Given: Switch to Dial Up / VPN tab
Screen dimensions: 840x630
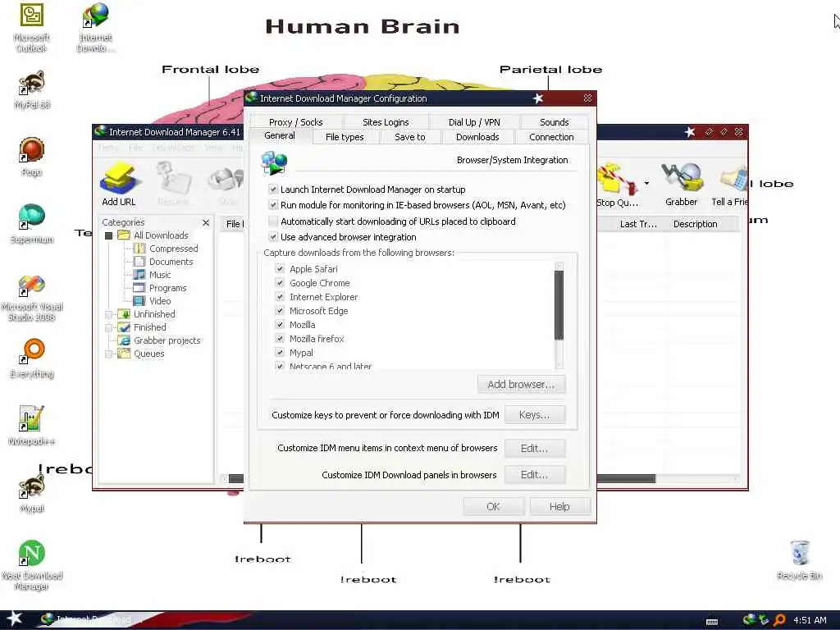Looking at the screenshot, I should click(x=474, y=122).
